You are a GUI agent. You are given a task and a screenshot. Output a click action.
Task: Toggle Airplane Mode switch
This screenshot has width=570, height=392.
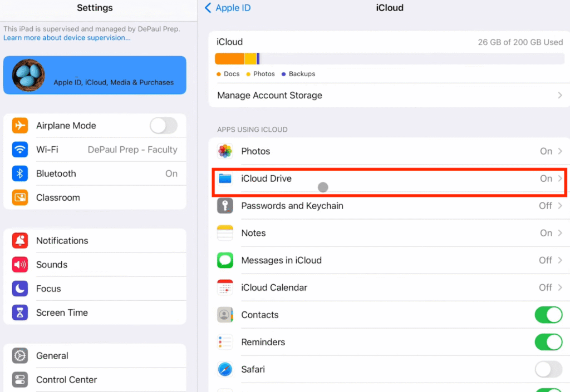click(x=164, y=126)
